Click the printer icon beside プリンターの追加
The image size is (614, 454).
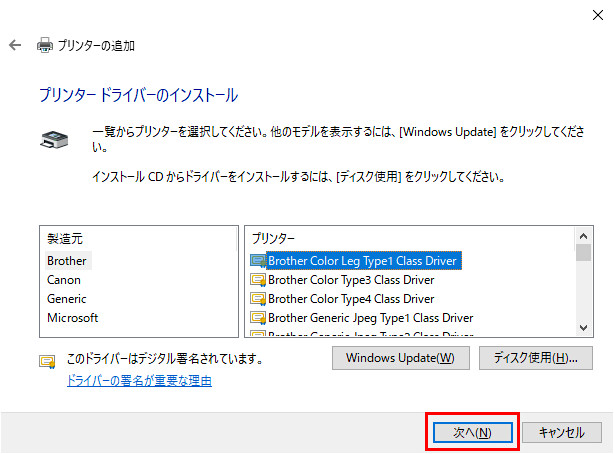pyautogui.click(x=45, y=45)
